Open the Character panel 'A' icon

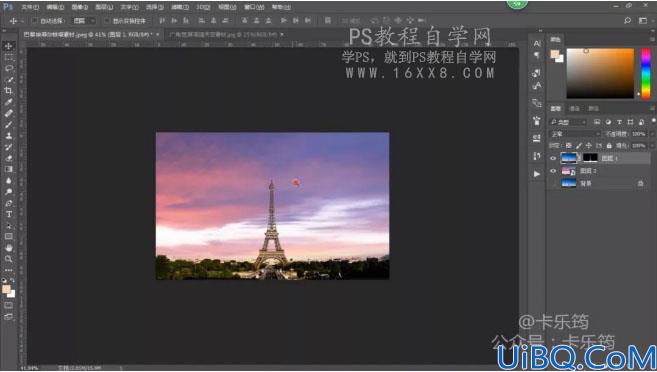click(x=537, y=44)
